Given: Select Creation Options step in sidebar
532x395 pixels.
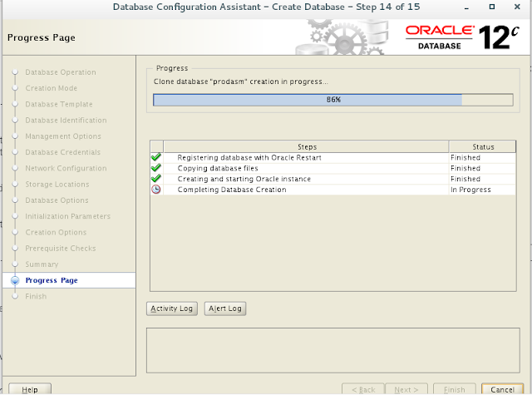Looking at the screenshot, I should pos(56,233).
